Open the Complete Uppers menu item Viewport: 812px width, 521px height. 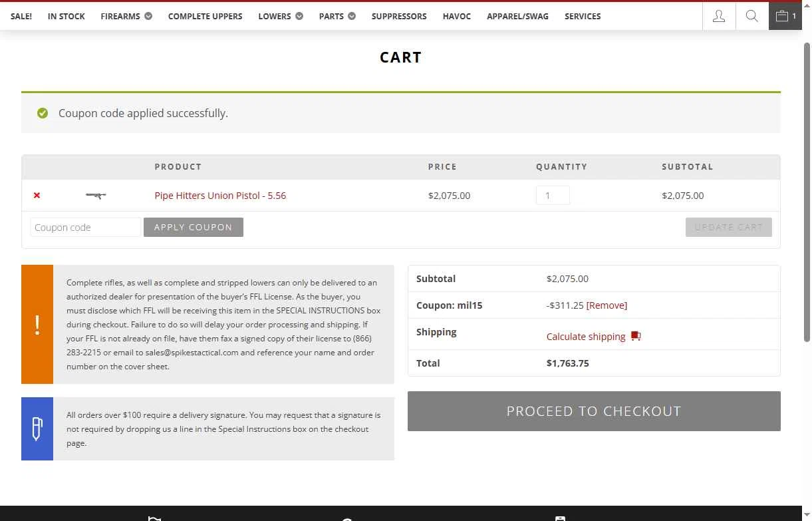205,16
